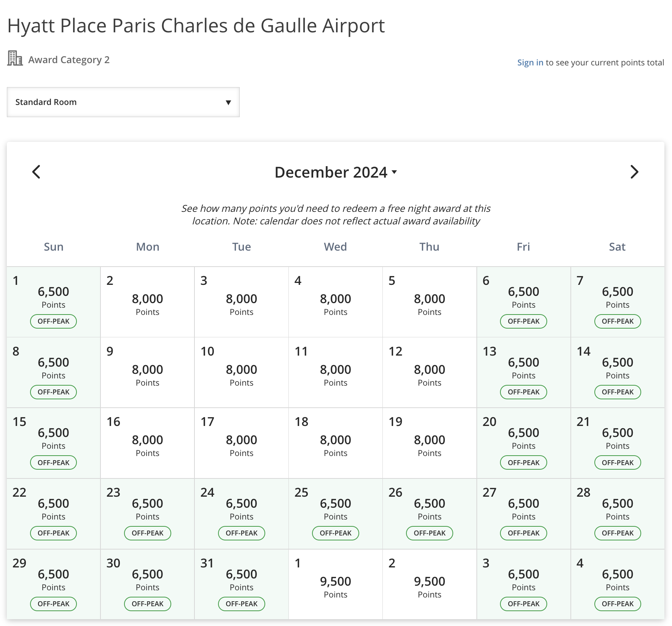
Task: Select December 8 off-peak cell
Action: 54,373
